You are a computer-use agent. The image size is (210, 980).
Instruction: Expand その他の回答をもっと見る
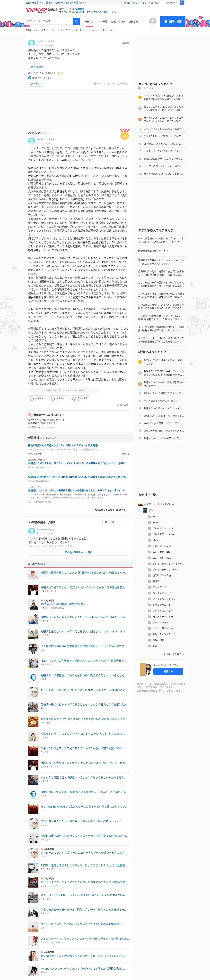pyautogui.click(x=79, y=552)
